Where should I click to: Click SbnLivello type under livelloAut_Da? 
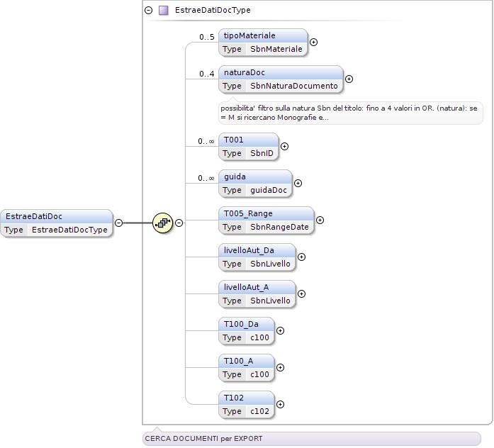(270, 264)
